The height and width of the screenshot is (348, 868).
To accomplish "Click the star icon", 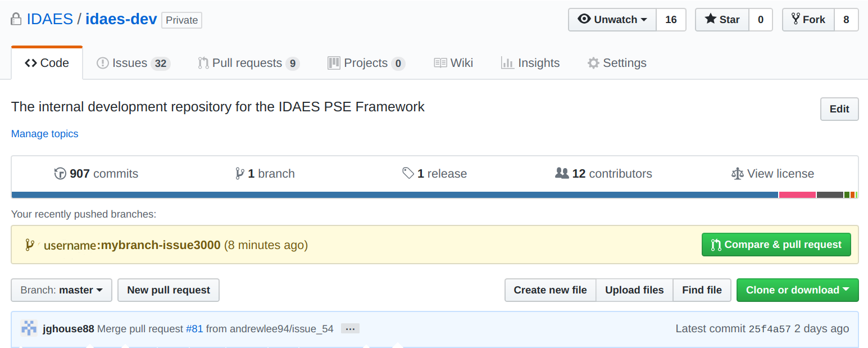I will (711, 19).
